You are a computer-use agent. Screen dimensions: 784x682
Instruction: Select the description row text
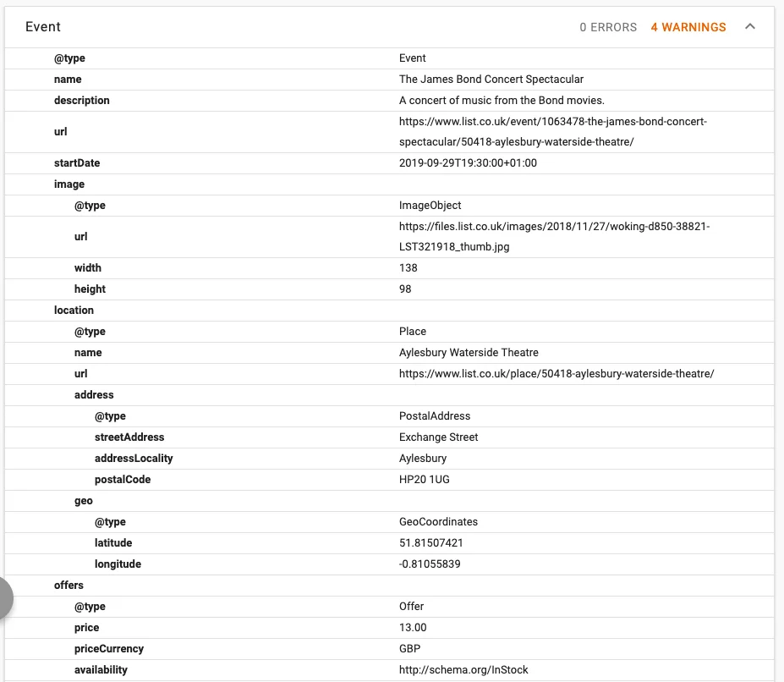point(502,101)
